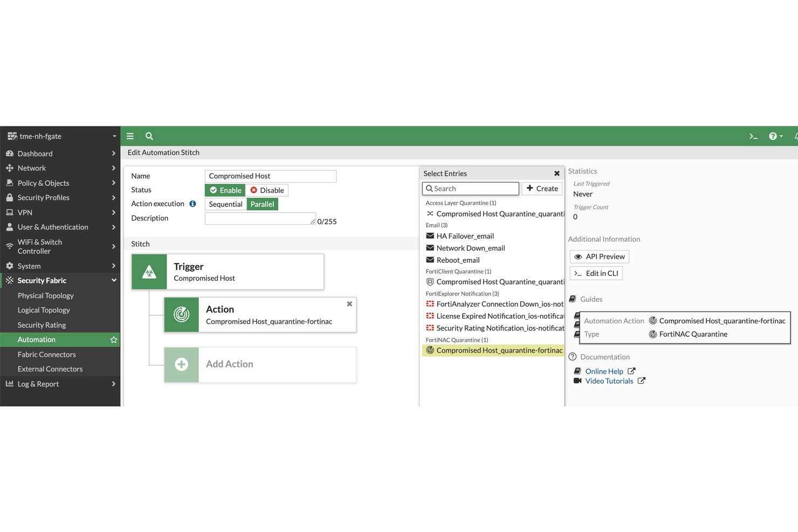Expand the Policy & Objects chevron

[114, 183]
